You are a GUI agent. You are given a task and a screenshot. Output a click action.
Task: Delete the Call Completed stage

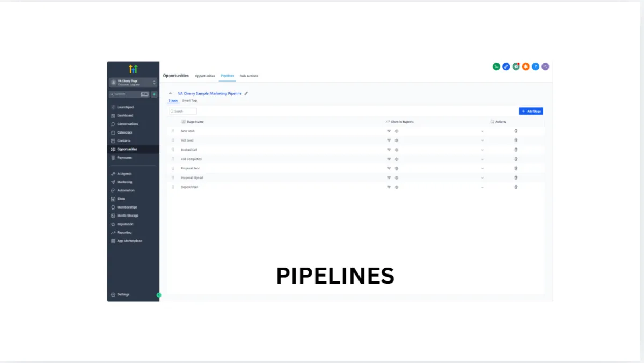coord(516,159)
